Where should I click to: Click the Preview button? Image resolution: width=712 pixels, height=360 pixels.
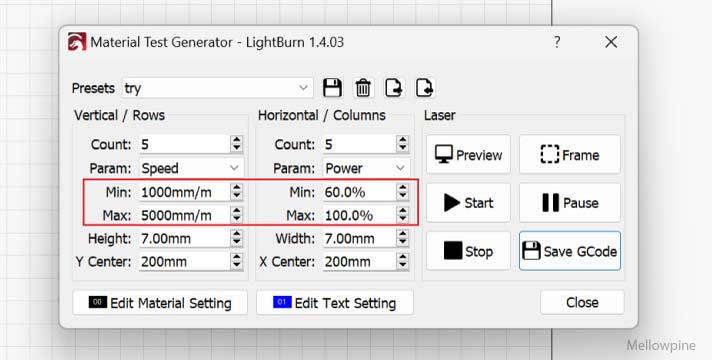point(468,154)
